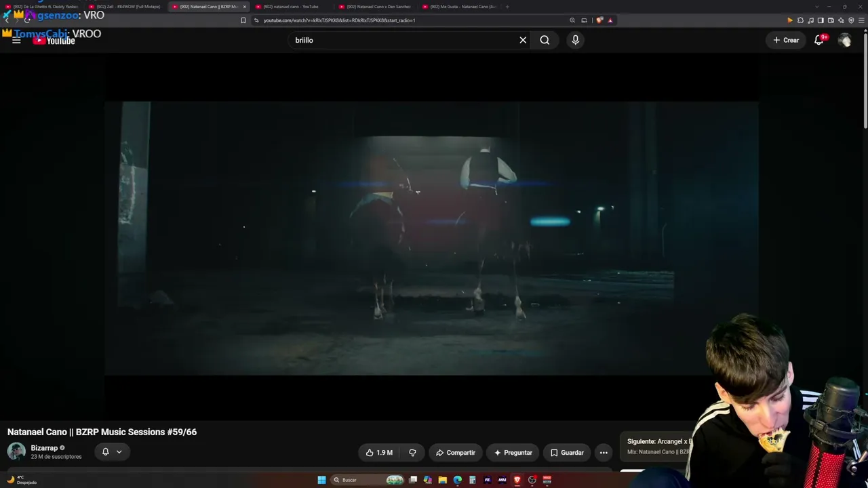Viewport: 868px width, 488px height.
Task: Open the Brave Shields lion icon
Action: (600, 20)
